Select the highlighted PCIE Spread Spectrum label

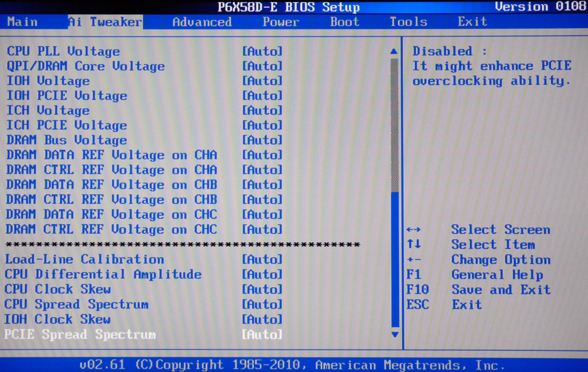[x=80, y=334]
